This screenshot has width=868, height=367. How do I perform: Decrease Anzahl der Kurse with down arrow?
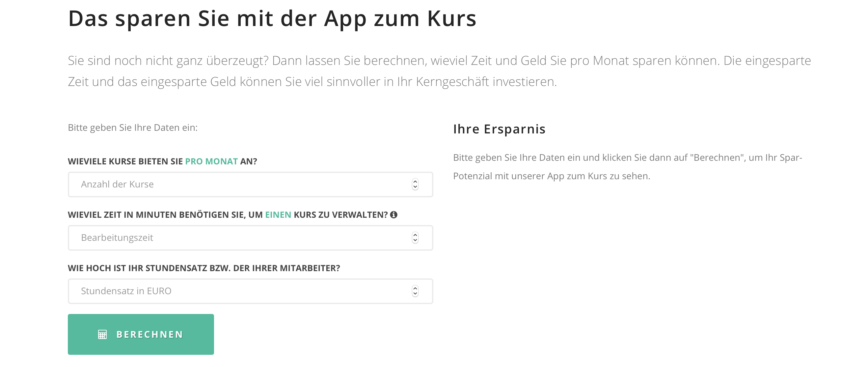[x=415, y=187]
